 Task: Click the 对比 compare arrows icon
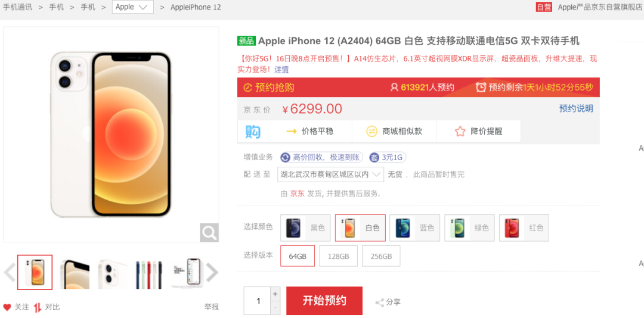[38, 307]
